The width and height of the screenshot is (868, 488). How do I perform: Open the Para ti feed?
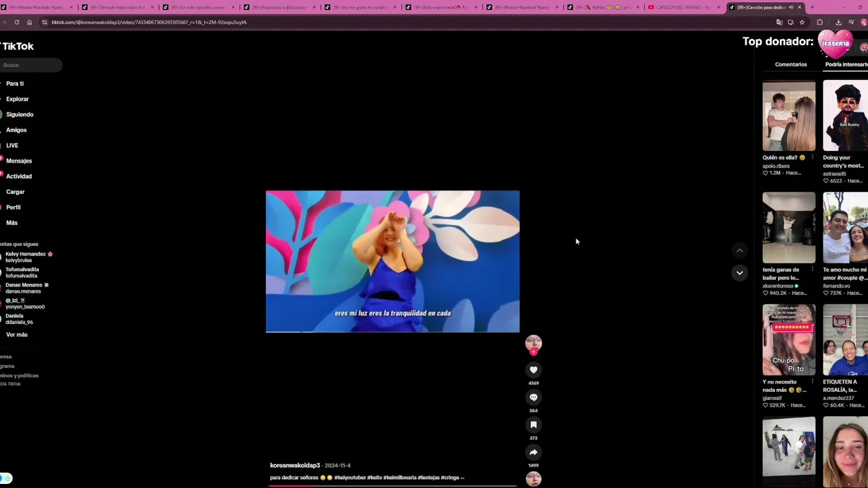point(15,83)
